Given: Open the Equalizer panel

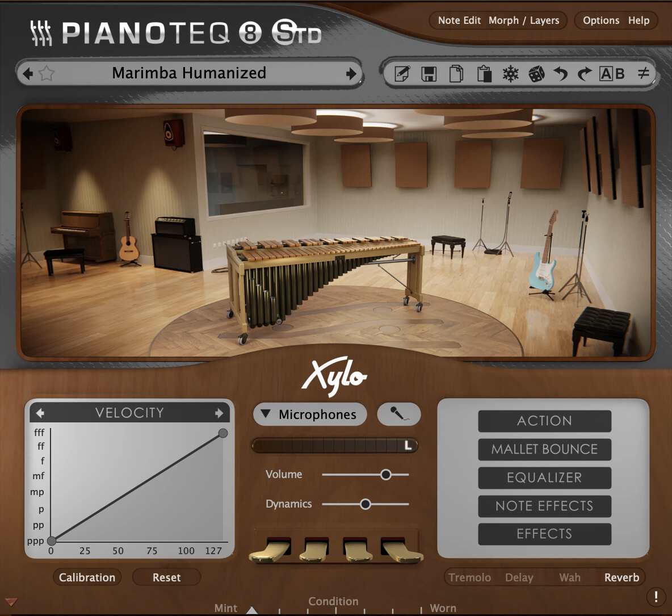Looking at the screenshot, I should point(544,477).
